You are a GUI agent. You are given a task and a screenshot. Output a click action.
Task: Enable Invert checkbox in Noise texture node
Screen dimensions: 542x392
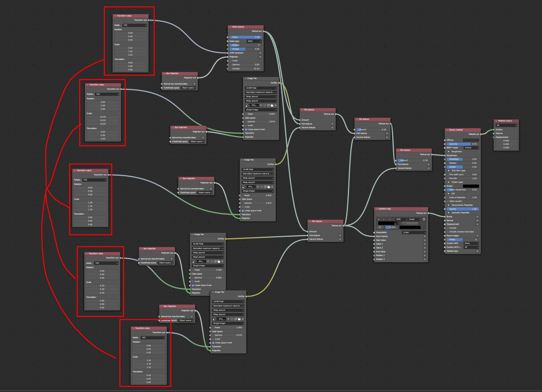[231, 61]
